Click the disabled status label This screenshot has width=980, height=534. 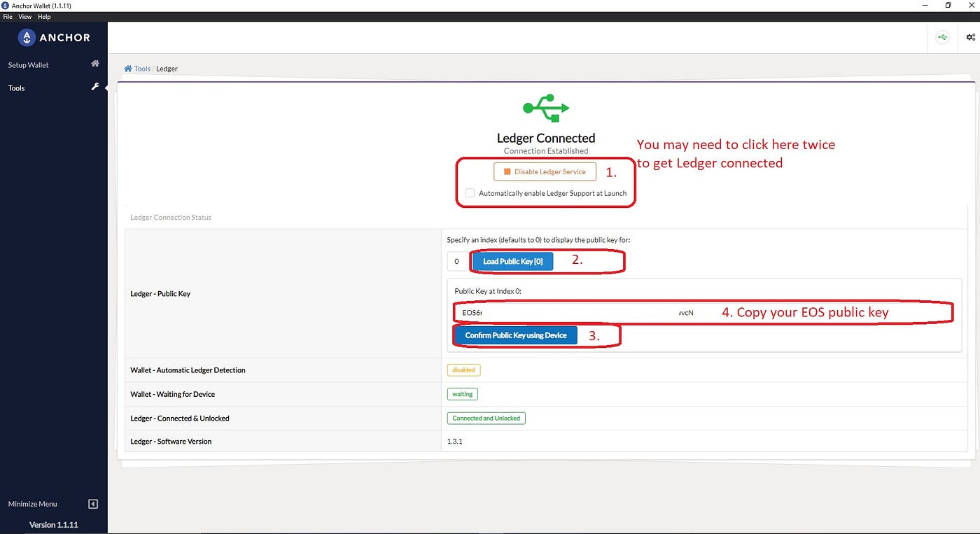(x=463, y=370)
